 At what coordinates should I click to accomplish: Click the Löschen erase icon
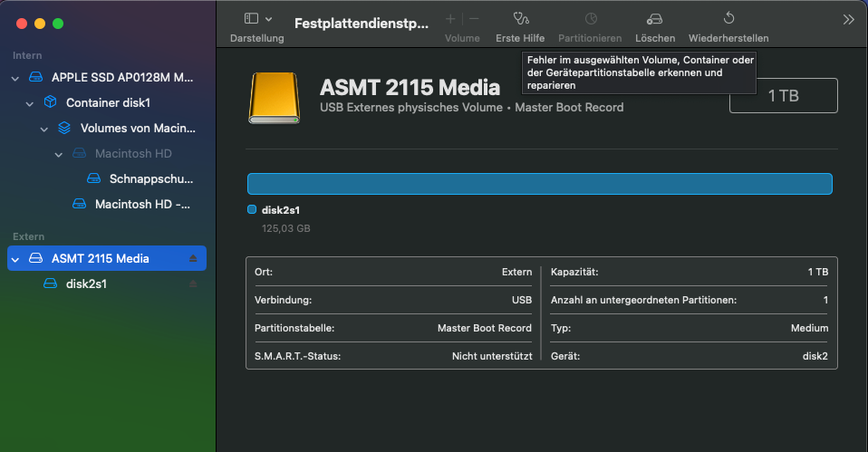point(654,18)
